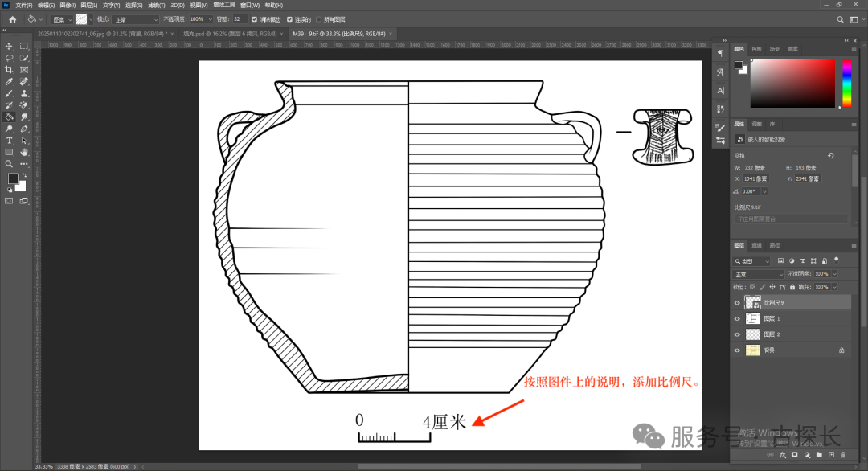Click the toolbox foreground color swatch

coord(13,178)
